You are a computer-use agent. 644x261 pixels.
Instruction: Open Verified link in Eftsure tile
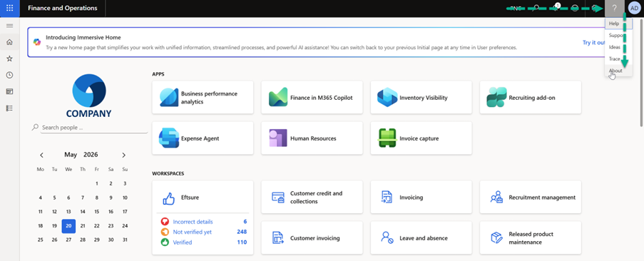[183, 242]
